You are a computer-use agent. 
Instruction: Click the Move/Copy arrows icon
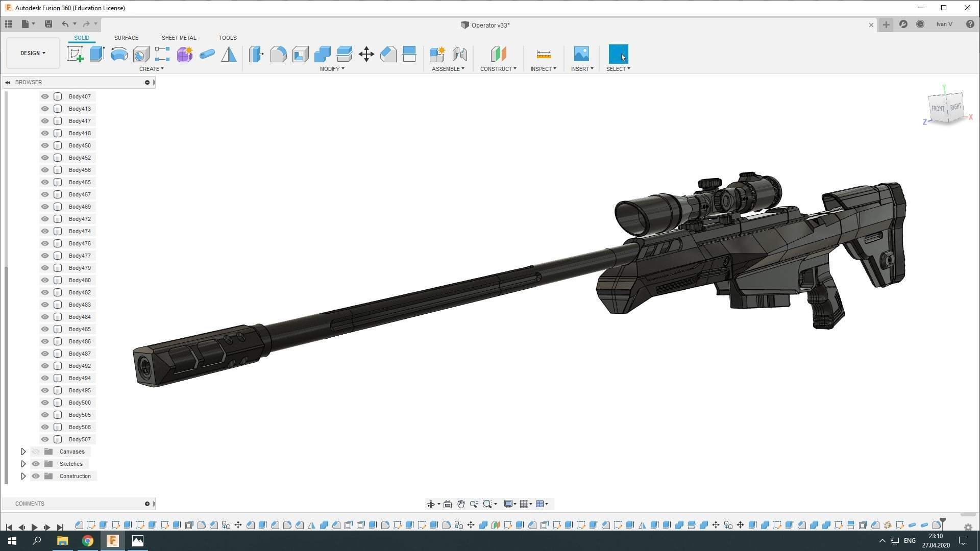[x=366, y=54]
